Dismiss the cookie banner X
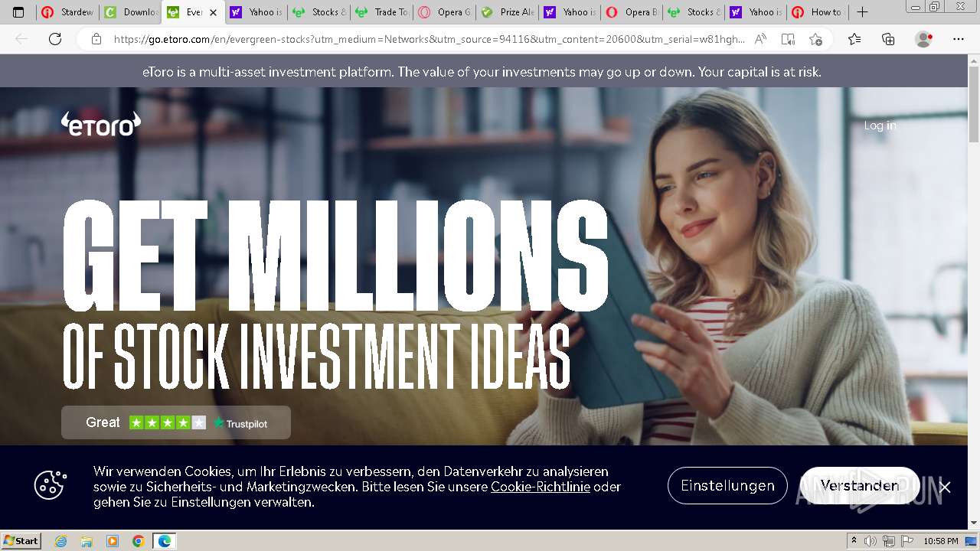 click(x=945, y=487)
